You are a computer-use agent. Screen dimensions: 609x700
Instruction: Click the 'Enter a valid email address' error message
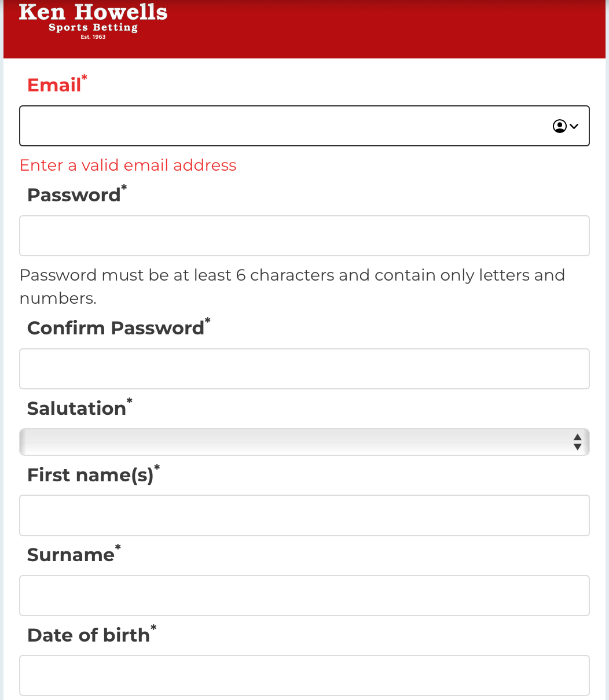(128, 165)
